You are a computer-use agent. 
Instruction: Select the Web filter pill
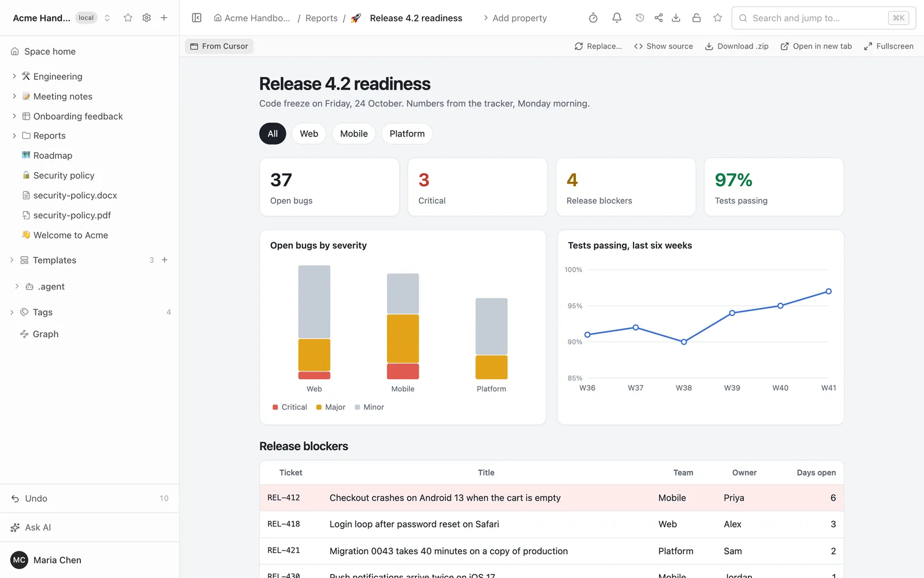point(309,134)
